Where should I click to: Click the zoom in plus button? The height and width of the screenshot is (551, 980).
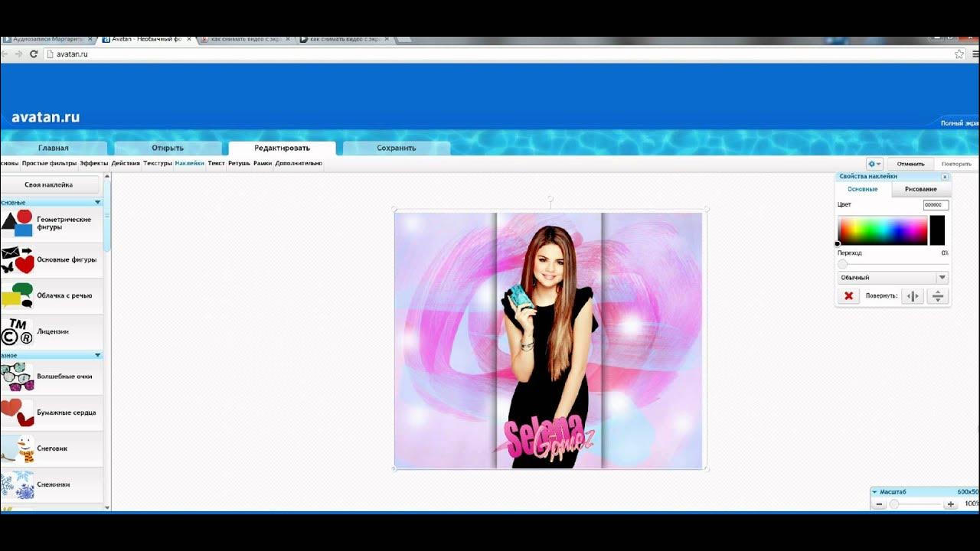point(951,504)
